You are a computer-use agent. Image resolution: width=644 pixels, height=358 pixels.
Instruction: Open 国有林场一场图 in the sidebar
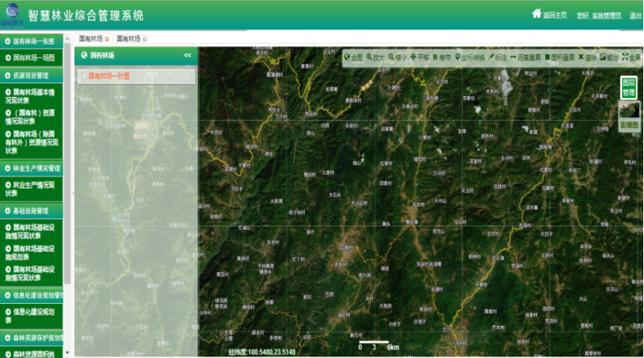34,58
